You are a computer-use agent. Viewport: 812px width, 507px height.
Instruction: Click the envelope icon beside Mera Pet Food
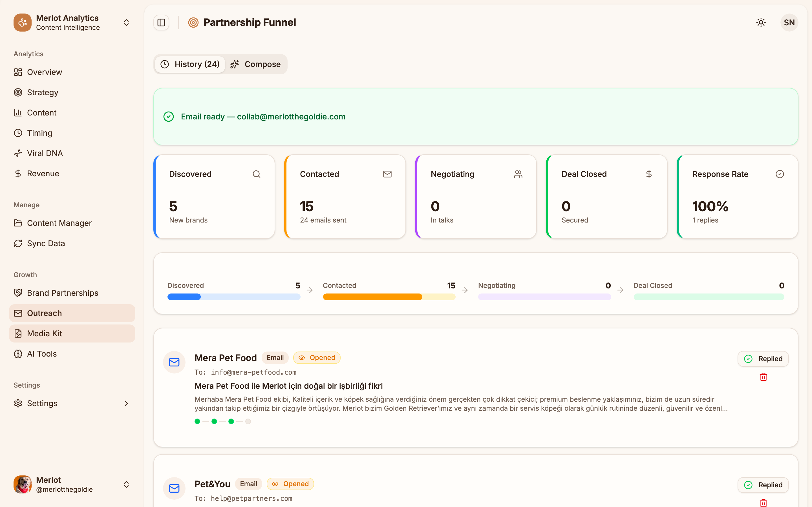tap(174, 362)
